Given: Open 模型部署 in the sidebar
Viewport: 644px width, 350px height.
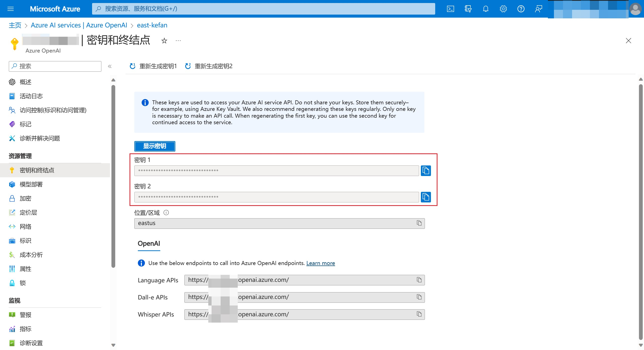Looking at the screenshot, I should 31,185.
